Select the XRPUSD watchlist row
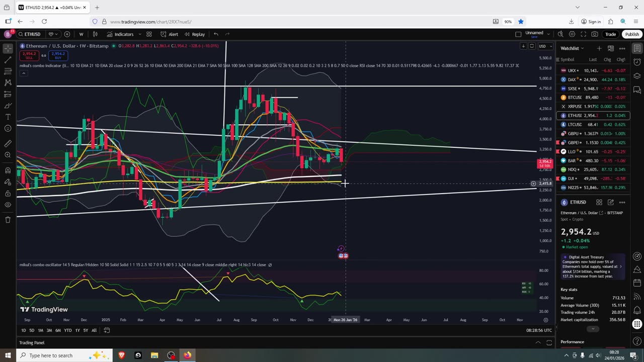 [593, 107]
